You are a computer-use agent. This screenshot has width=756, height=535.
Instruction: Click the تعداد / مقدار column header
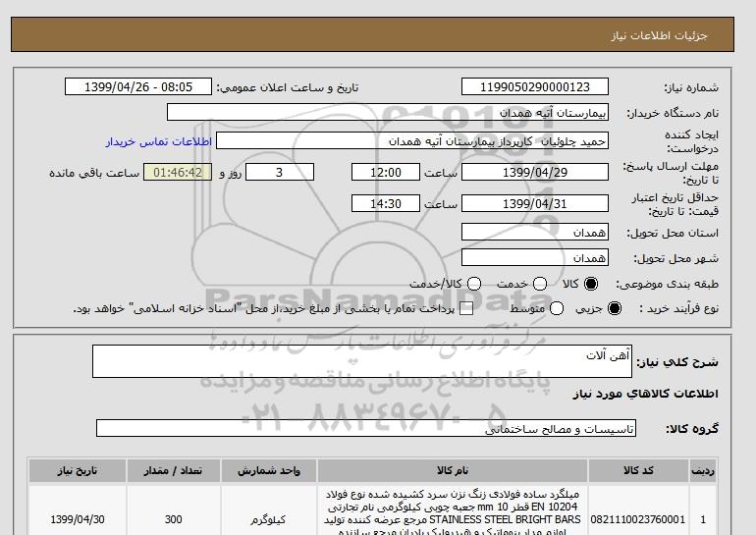(174, 470)
